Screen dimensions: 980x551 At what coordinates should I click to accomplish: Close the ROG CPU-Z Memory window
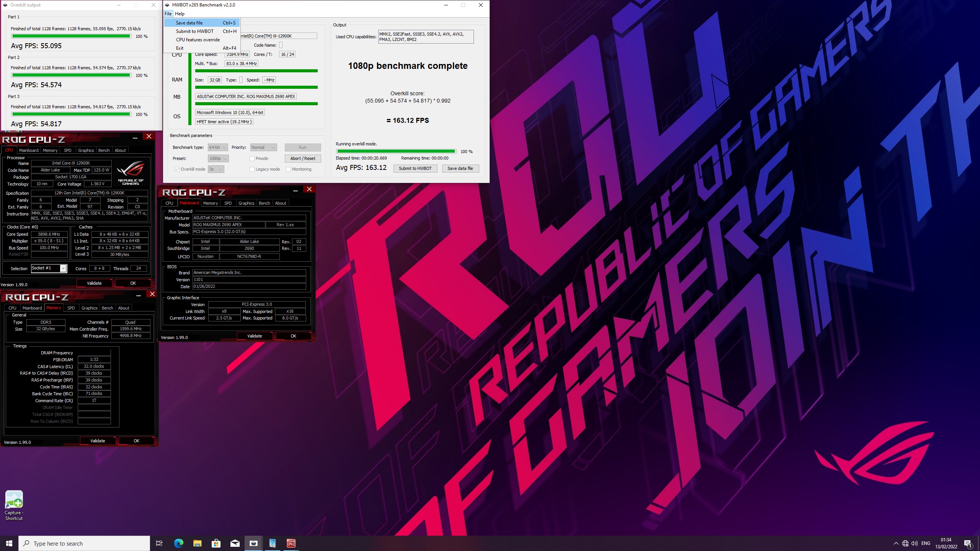[x=152, y=294]
